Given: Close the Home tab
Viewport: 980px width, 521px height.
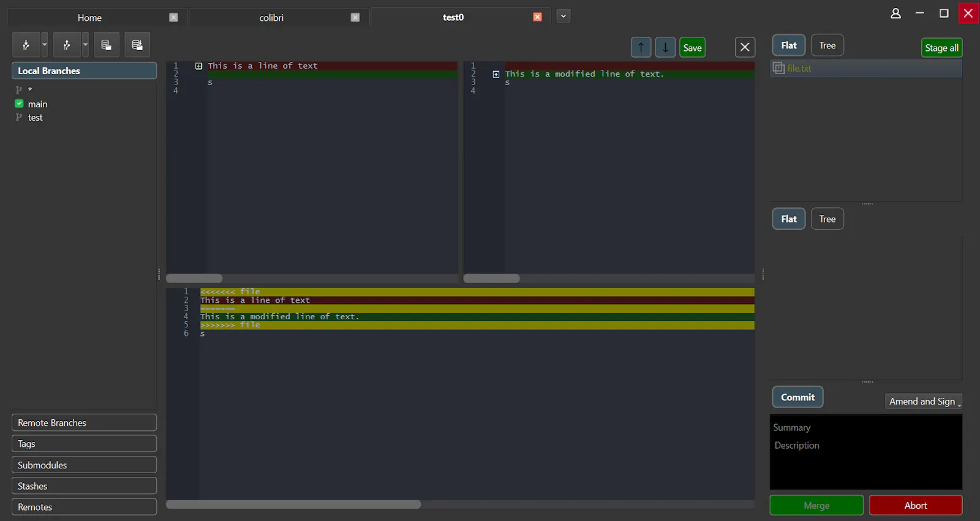Looking at the screenshot, I should click(173, 17).
